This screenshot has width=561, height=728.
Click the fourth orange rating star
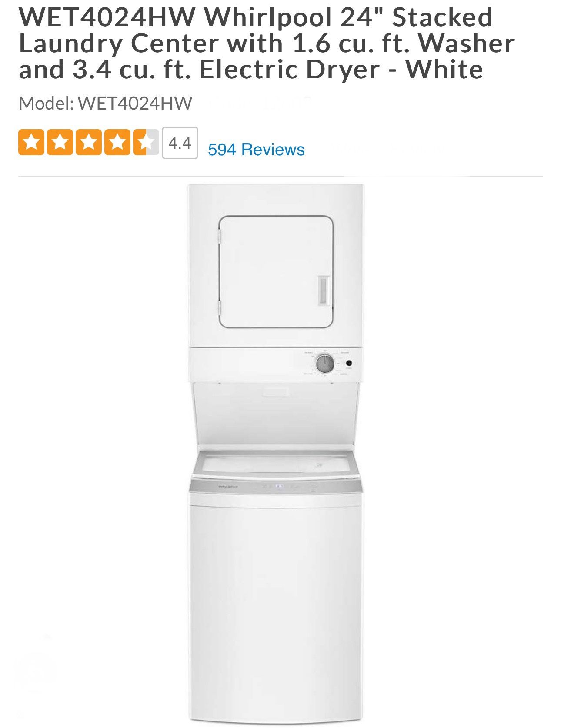(x=117, y=142)
